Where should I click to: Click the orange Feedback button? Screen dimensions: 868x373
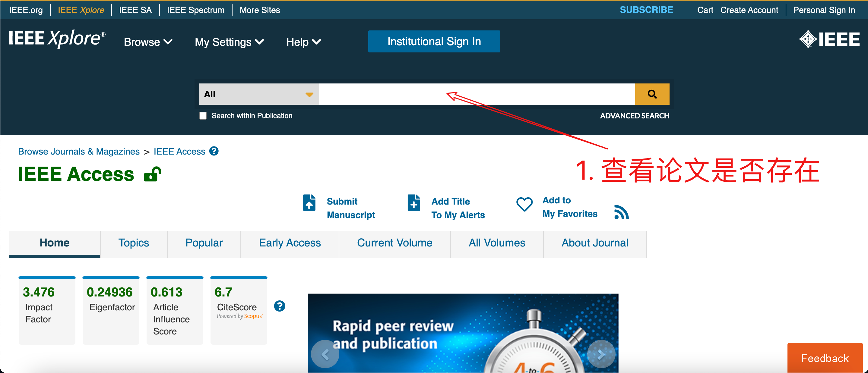click(x=825, y=358)
